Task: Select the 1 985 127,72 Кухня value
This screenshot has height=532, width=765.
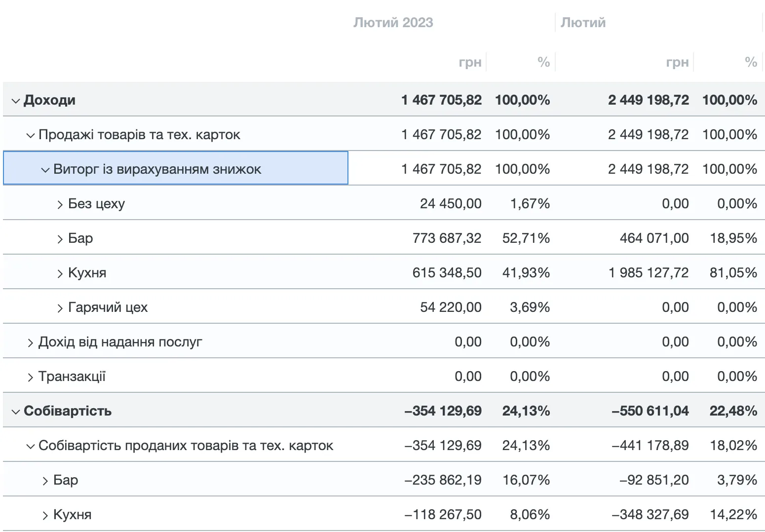Action: (648, 273)
